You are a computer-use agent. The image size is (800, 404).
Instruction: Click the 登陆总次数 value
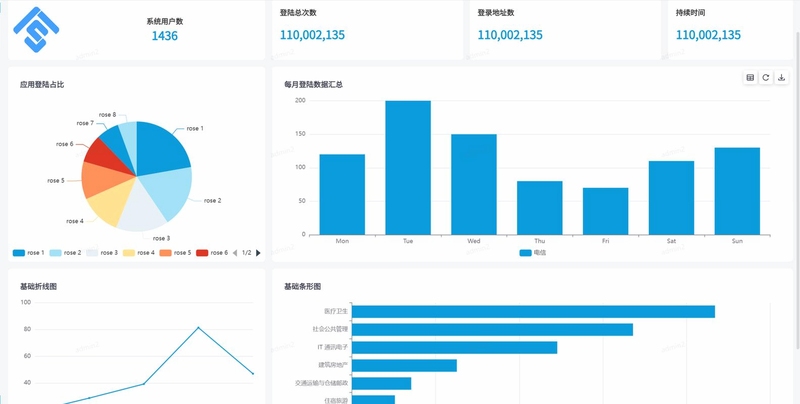[x=312, y=35]
